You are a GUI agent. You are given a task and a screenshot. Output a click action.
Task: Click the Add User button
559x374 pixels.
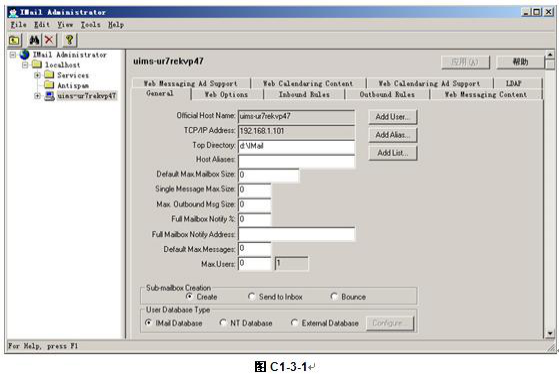393,117
